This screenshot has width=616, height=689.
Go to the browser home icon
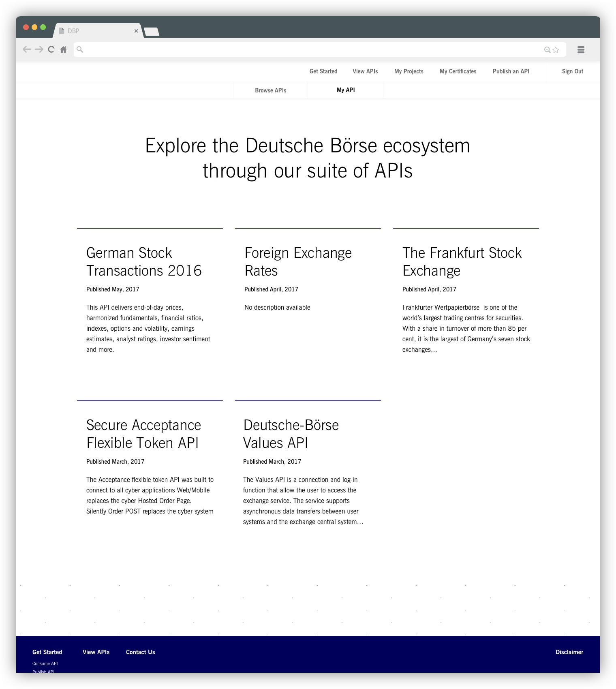(x=64, y=49)
